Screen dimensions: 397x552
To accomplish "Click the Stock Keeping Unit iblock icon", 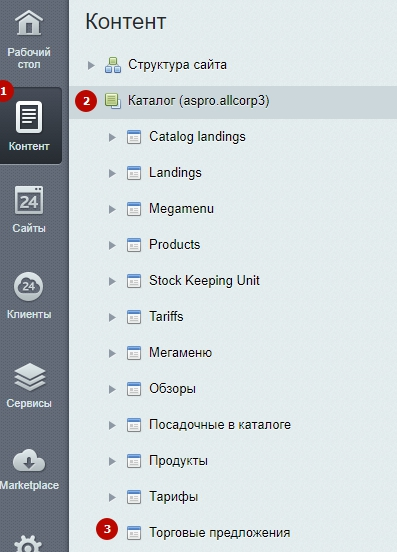I will 134,281.
